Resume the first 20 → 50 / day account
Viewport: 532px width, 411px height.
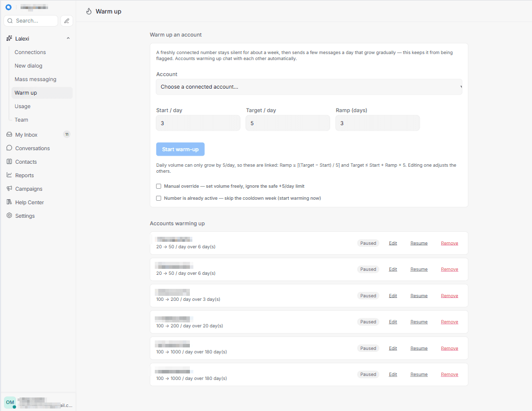click(x=419, y=243)
